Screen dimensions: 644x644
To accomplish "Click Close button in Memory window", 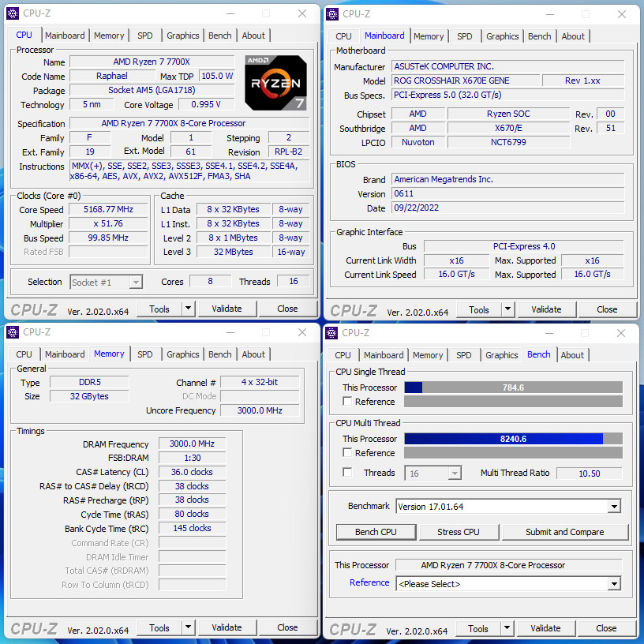I will [x=287, y=627].
